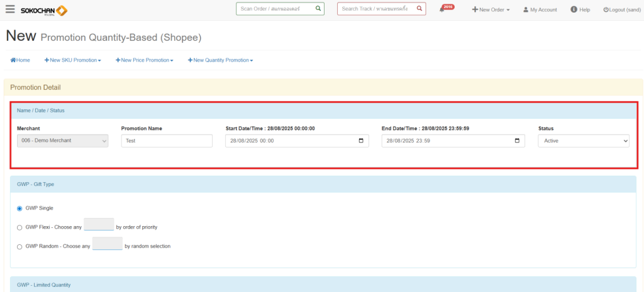Image resolution: width=644 pixels, height=292 pixels.
Task: Click the GWP Flexi quantity input box
Action: tap(99, 225)
